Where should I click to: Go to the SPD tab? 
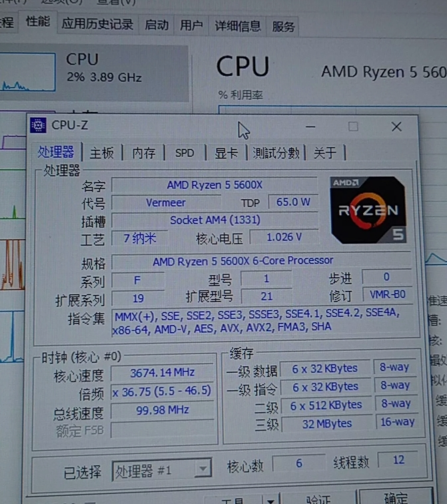pyautogui.click(x=185, y=153)
